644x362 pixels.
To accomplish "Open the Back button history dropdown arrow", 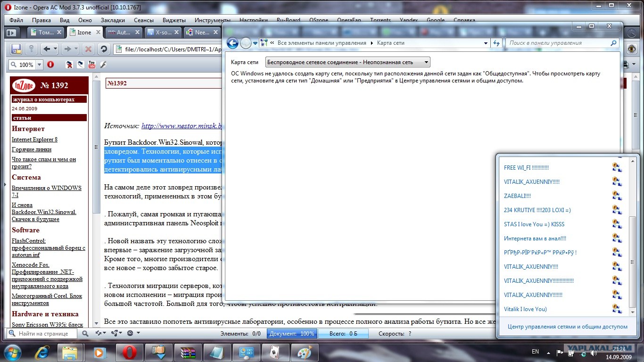I will coord(56,49).
